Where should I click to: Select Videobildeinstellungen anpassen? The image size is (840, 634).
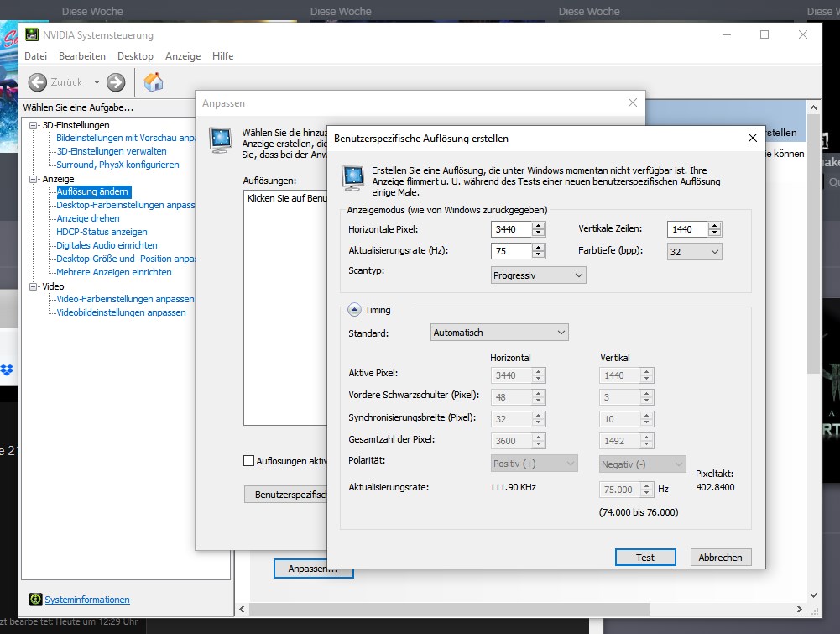click(121, 312)
